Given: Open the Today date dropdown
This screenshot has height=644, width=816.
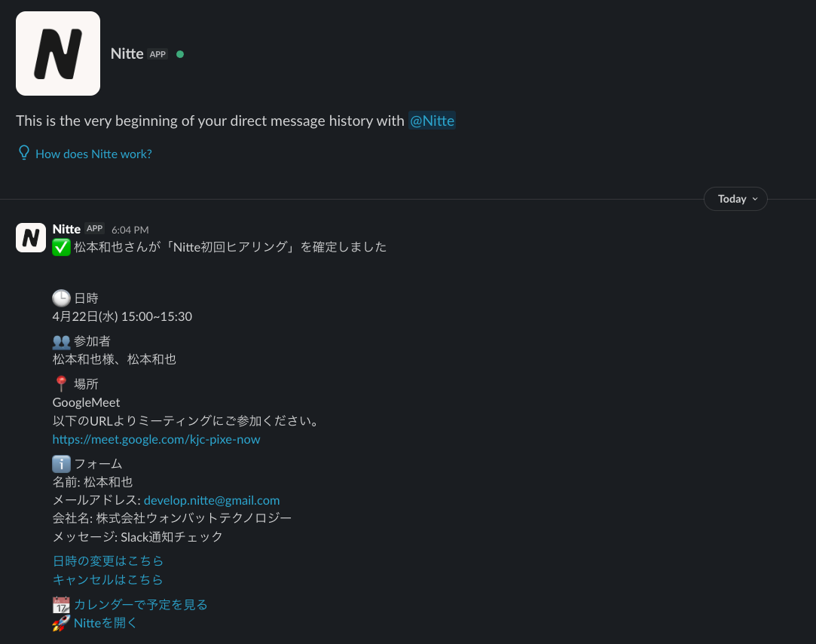Looking at the screenshot, I should pyautogui.click(x=735, y=199).
